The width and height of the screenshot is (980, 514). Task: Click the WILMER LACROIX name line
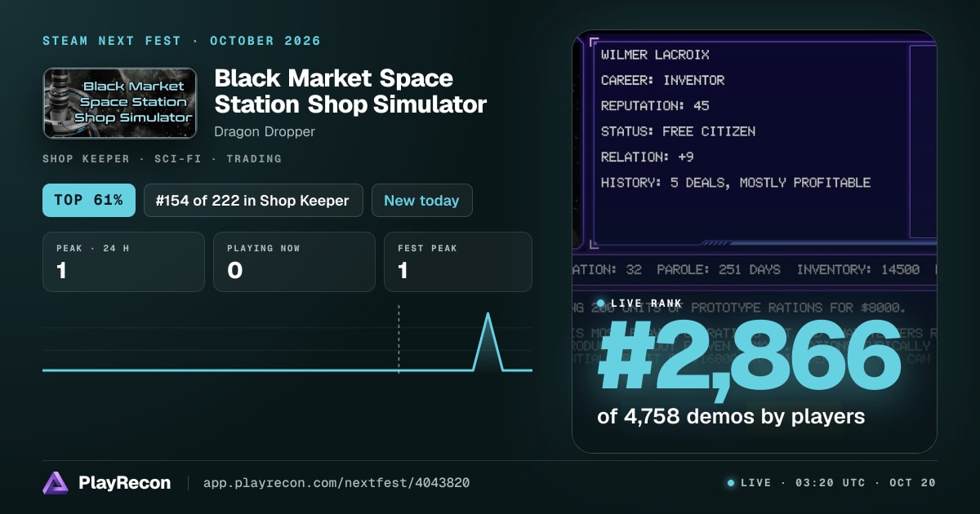(x=655, y=55)
